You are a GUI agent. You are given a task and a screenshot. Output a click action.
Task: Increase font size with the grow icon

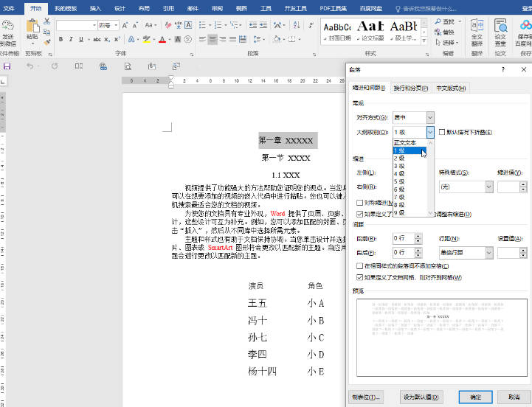[x=125, y=25]
